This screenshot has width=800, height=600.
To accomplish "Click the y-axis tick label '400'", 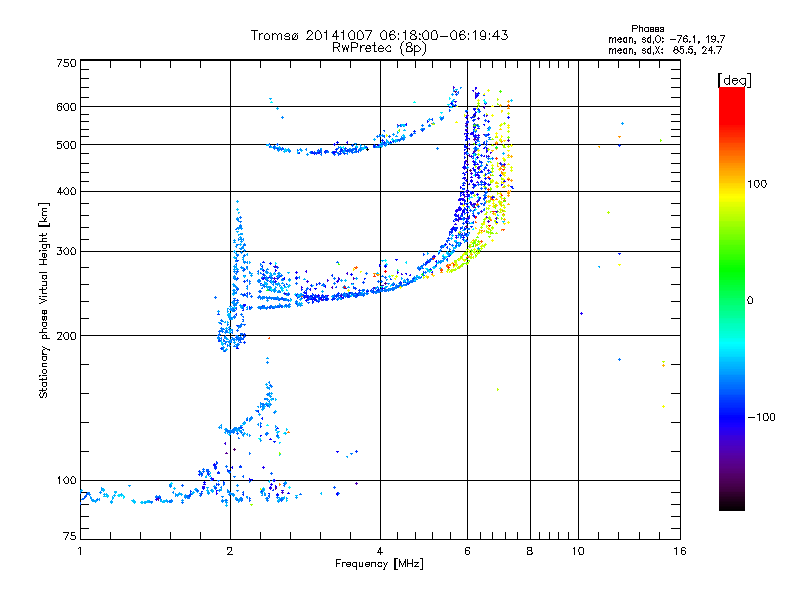I will tap(66, 192).
